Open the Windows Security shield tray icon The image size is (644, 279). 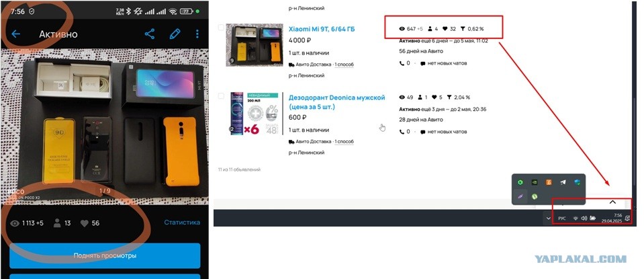pyautogui.click(x=577, y=182)
